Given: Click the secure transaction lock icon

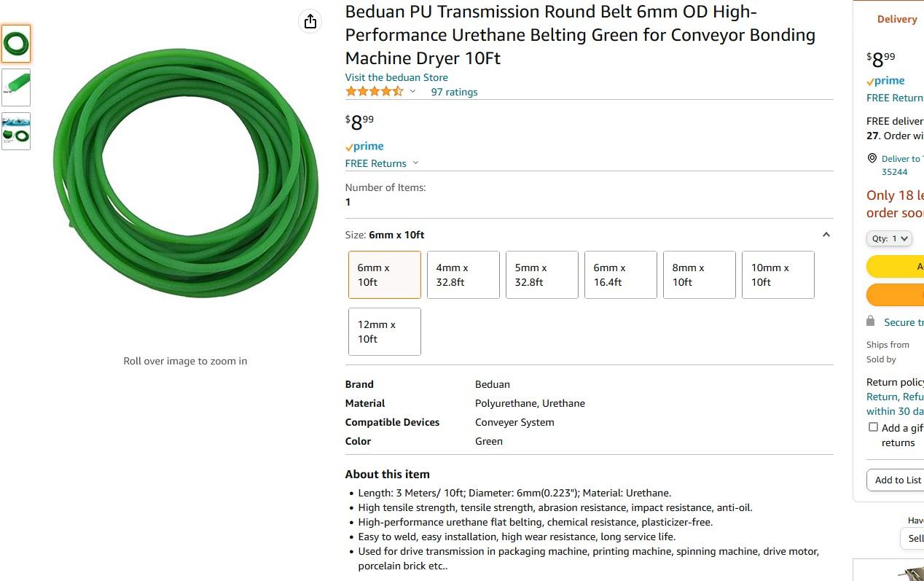Looking at the screenshot, I should pyautogui.click(x=870, y=321).
